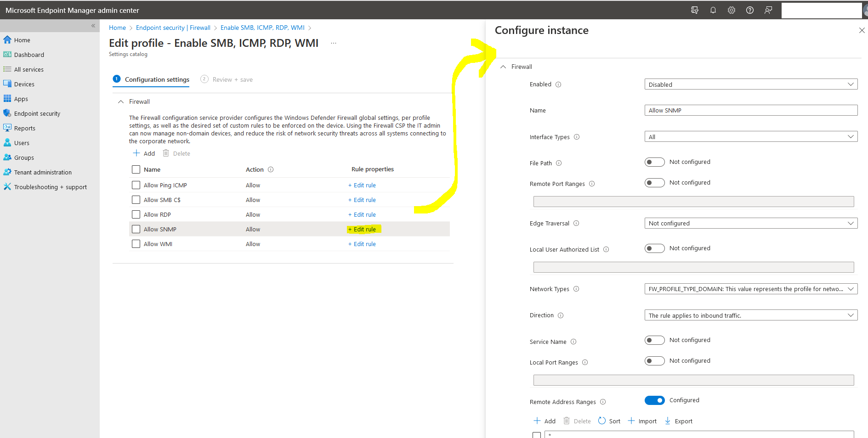868x438 pixels.
Task: Click info icon beside File Path
Action: coord(559,163)
